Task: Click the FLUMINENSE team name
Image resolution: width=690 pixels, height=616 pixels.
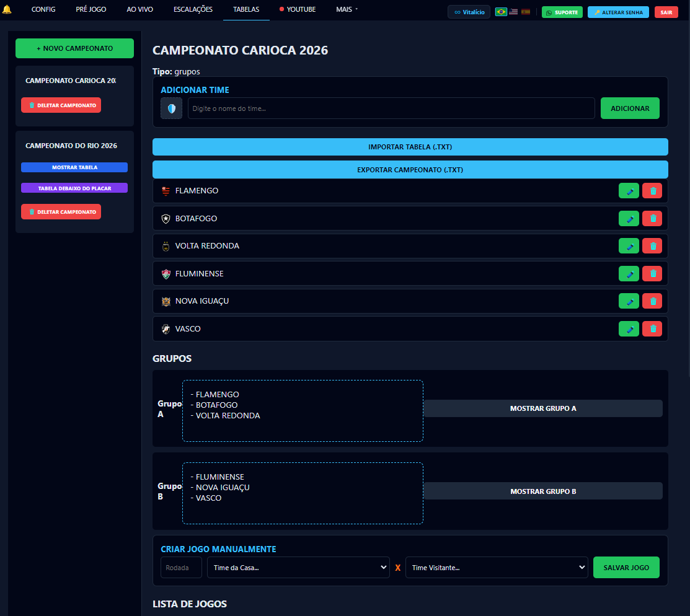Action: pyautogui.click(x=200, y=274)
